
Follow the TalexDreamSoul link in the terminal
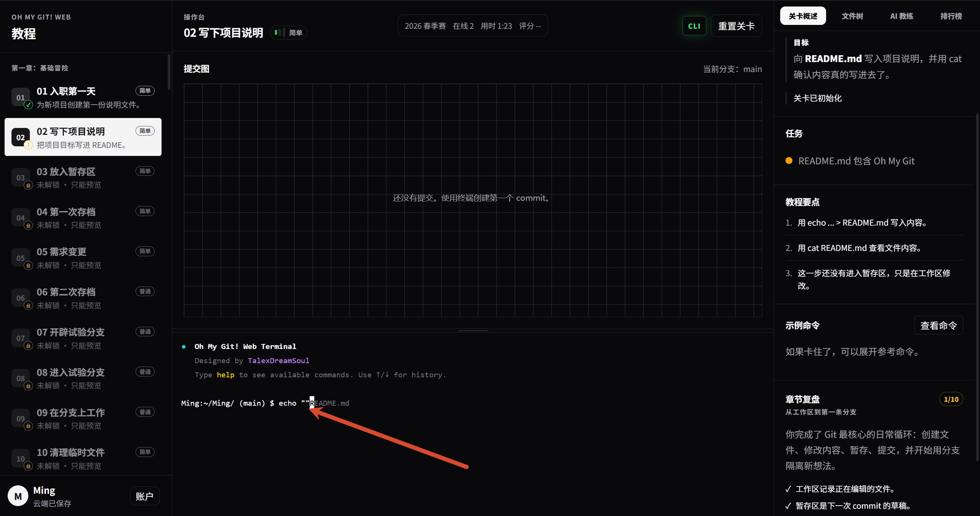[278, 361]
